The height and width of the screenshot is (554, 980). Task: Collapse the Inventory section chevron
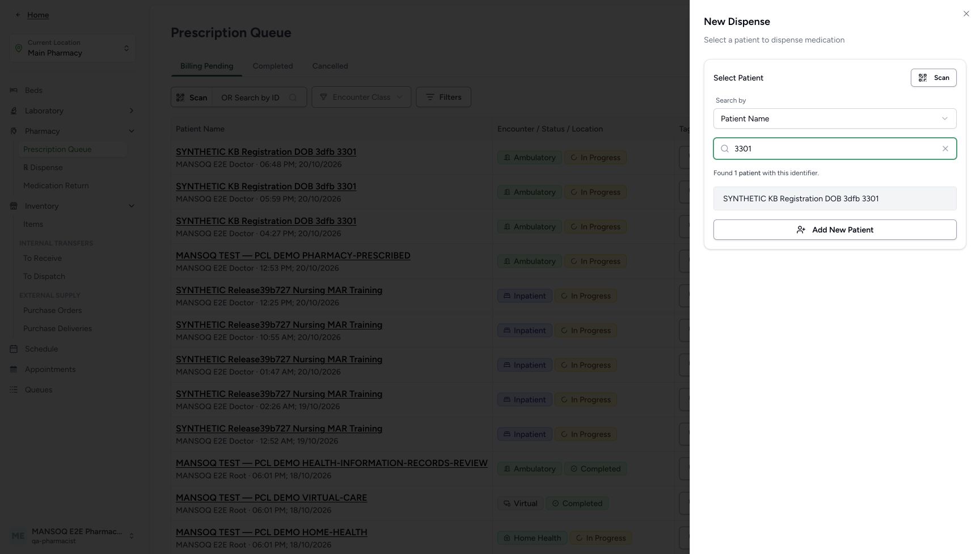(x=132, y=206)
